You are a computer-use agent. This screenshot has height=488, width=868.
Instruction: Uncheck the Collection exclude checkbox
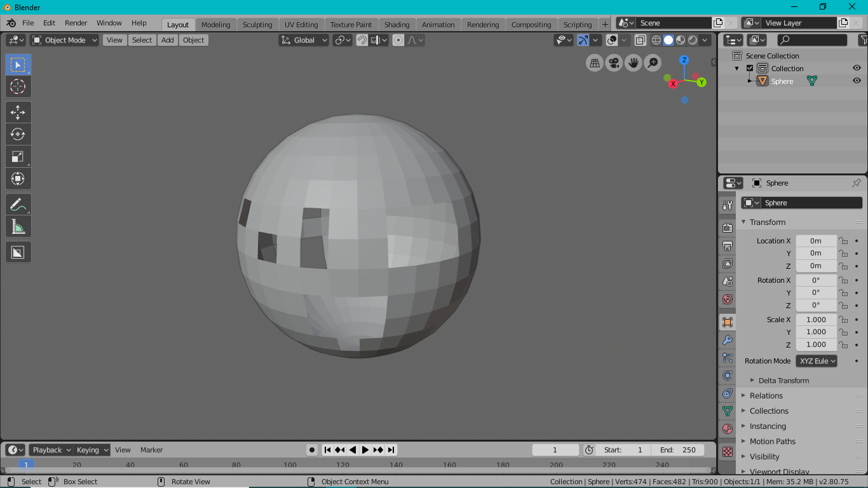(750, 68)
